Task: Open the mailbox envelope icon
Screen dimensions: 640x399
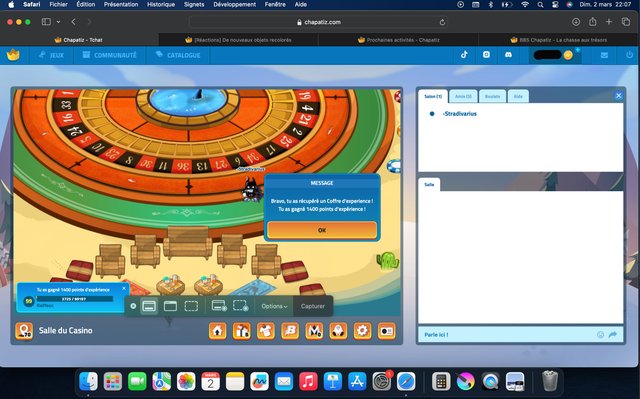Action: tap(604, 55)
